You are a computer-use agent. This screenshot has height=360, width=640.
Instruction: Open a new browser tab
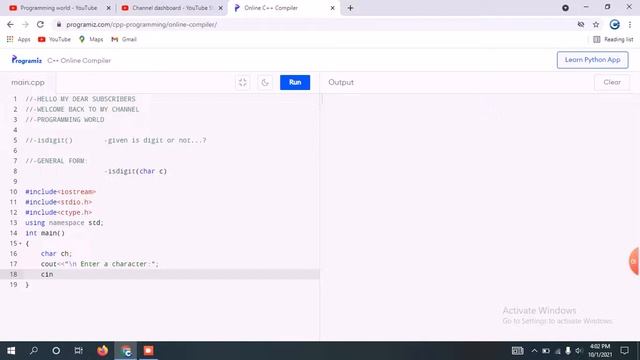click(350, 8)
